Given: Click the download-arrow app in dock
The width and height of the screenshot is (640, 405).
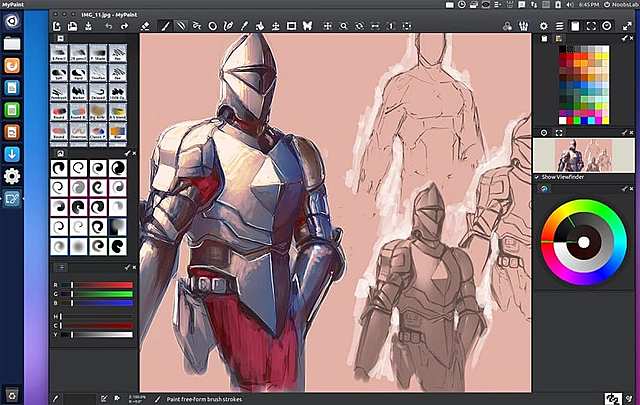Looking at the screenshot, I should [12, 154].
